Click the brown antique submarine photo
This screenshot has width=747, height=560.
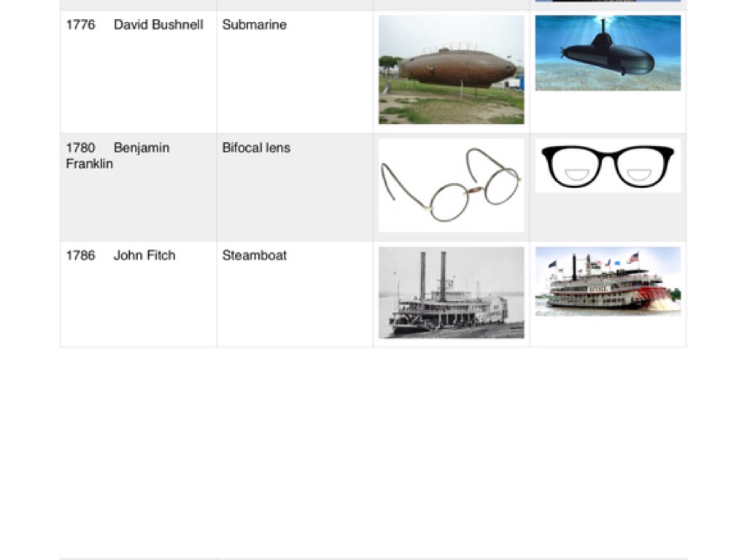pos(451,69)
